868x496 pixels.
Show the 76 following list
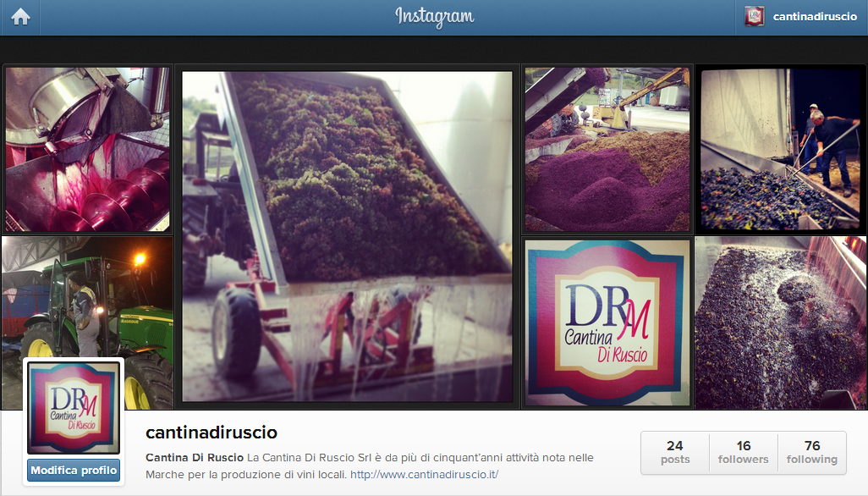coord(812,452)
